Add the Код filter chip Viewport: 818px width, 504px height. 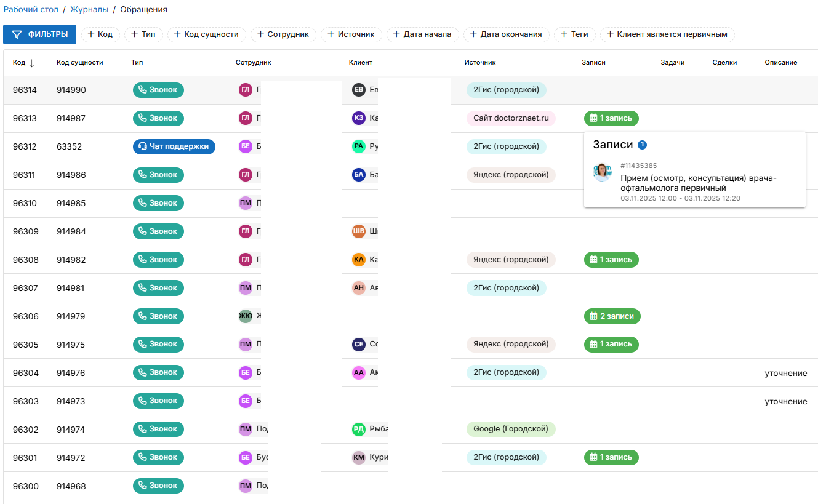click(100, 34)
